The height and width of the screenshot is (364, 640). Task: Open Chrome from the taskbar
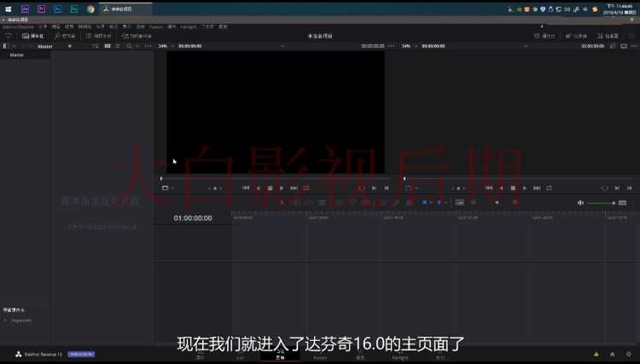pyautogui.click(x=90, y=9)
